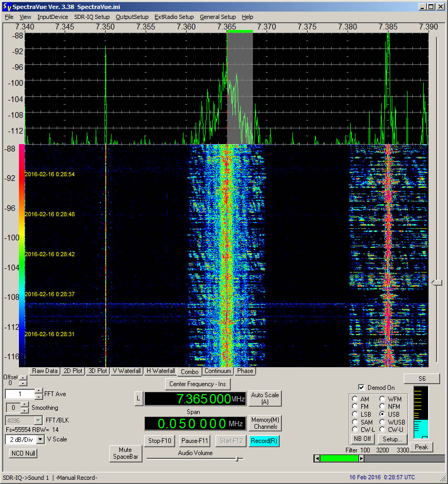Click Mute SpaceBar button
Screen dimensions: 448x484
[126, 453]
